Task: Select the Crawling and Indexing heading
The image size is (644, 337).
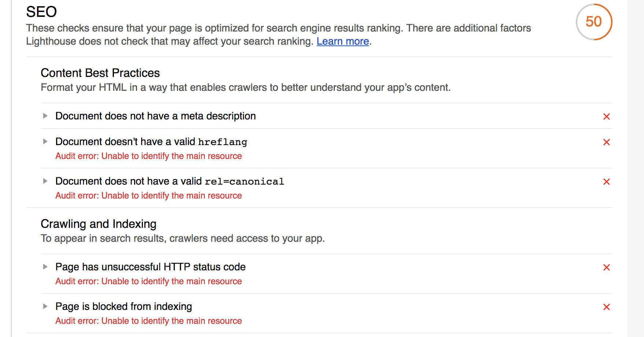Action: (x=99, y=224)
